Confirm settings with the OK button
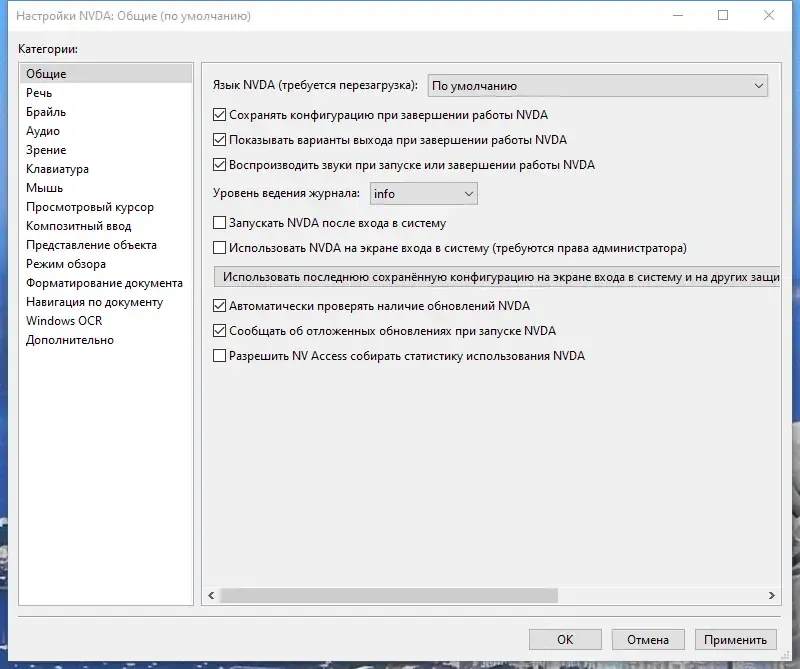800x669 pixels. 565,639
